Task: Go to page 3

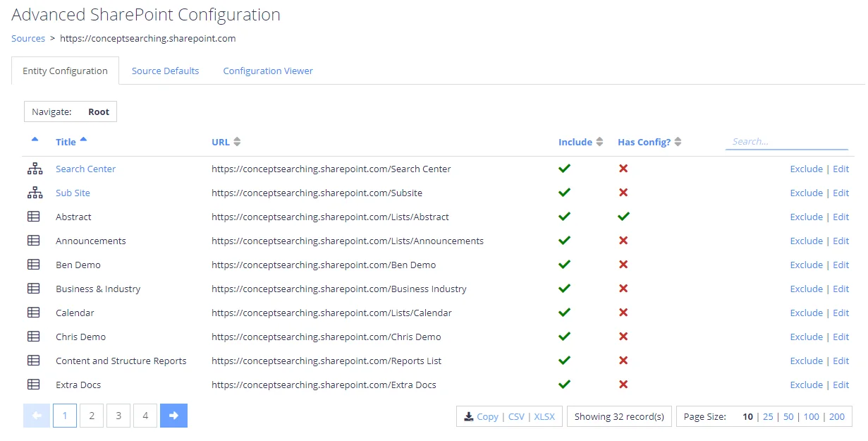Action: 118,416
